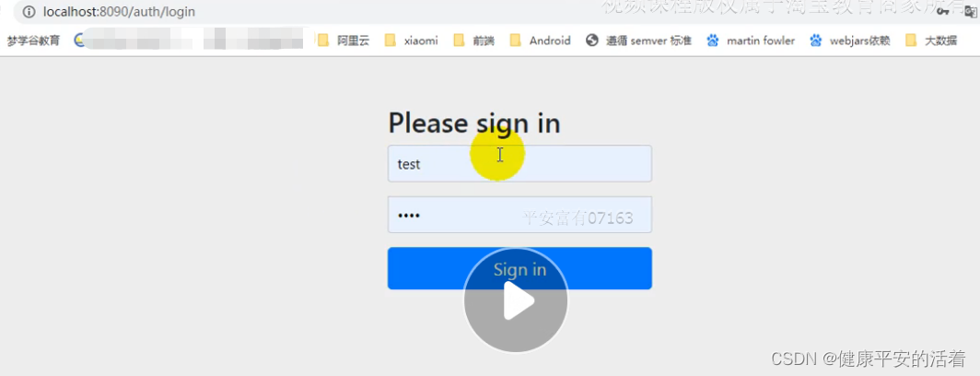Open the 前端 bookmark folder
The width and height of the screenshot is (980, 376).
[x=473, y=41]
